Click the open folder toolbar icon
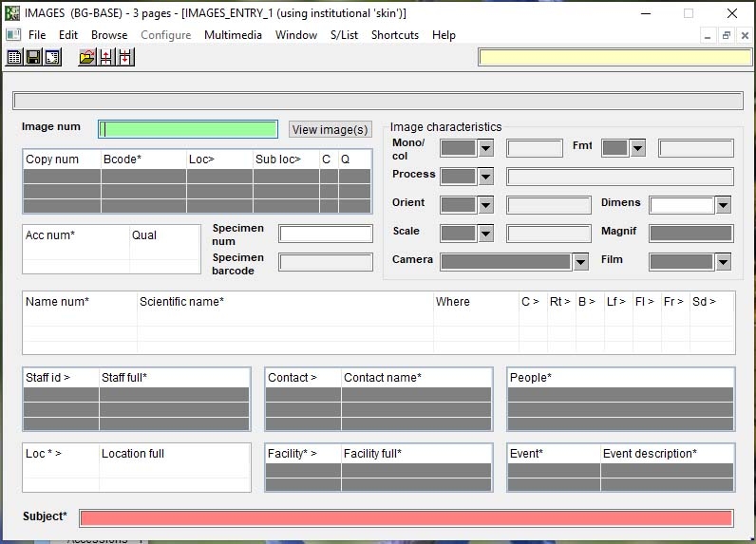This screenshot has width=756, height=544. pyautogui.click(x=87, y=58)
